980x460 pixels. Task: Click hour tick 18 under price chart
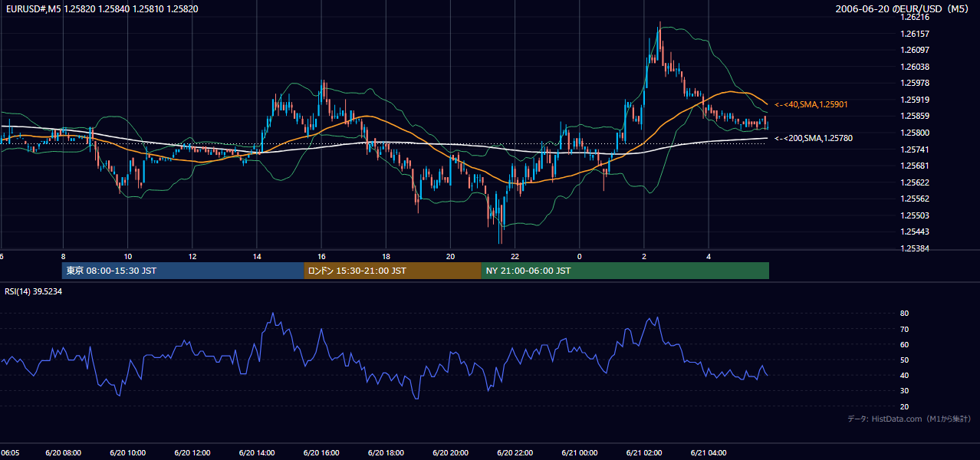click(386, 256)
